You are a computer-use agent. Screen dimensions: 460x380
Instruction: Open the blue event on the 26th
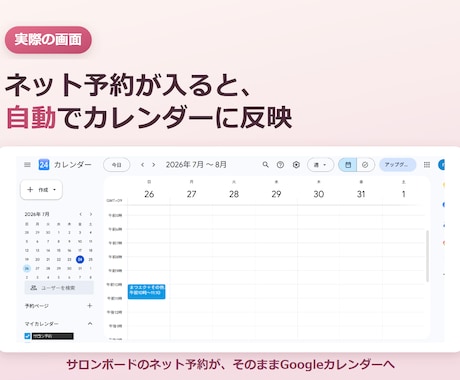(146, 291)
